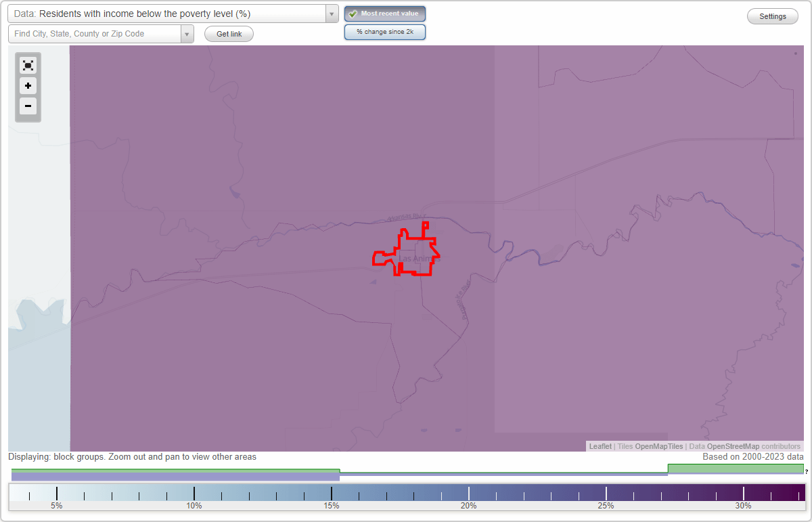Viewport: 812px width, 522px height.
Task: Click the checkmark on Most recent value
Action: [353, 13]
